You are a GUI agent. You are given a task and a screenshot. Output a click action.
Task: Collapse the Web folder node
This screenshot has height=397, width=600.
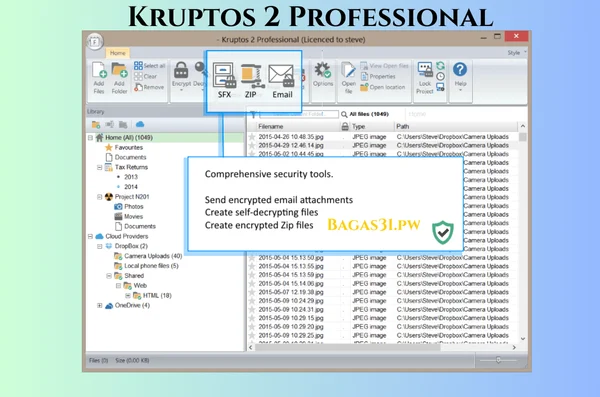(118, 286)
